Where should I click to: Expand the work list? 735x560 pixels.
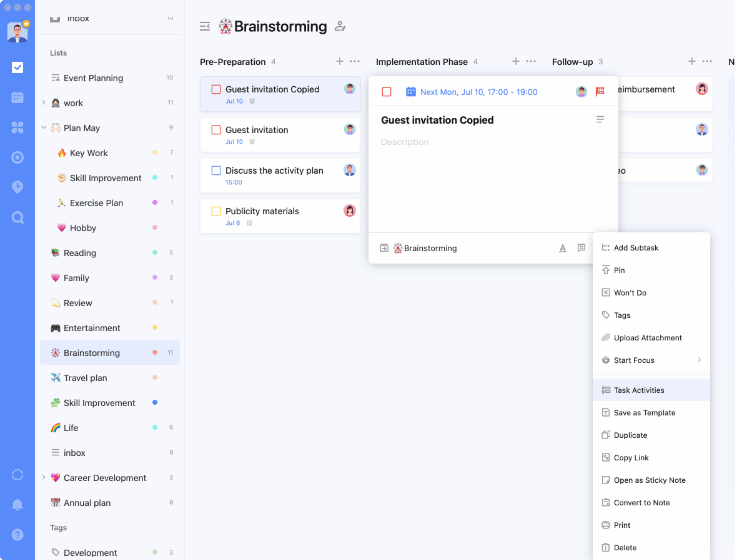tap(43, 103)
